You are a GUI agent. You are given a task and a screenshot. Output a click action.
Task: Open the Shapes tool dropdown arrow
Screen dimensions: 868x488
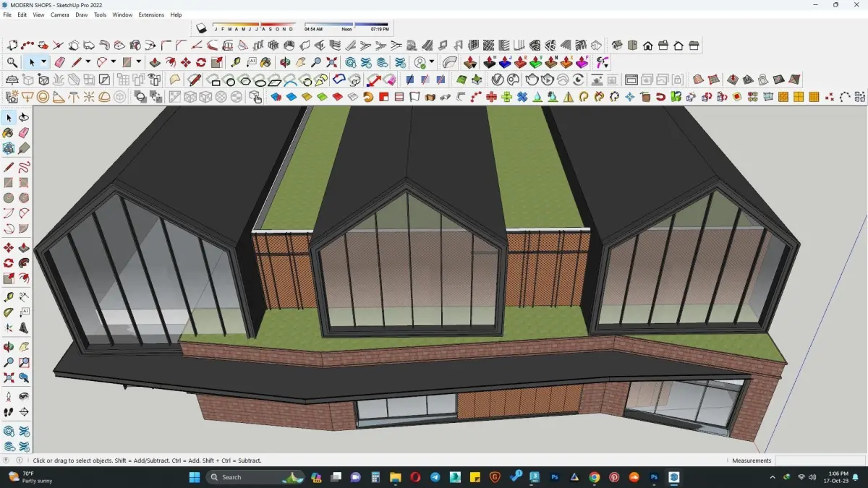pos(138,63)
